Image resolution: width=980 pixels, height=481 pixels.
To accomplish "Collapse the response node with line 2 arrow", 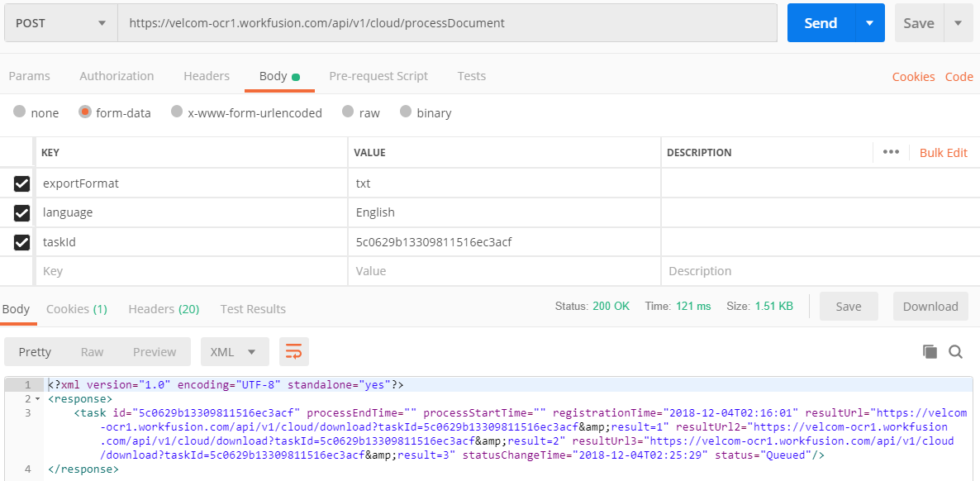I will 37,399.
